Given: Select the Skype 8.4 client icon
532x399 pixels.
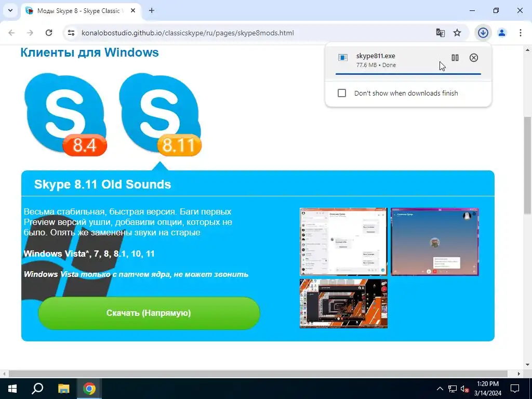Looking at the screenshot, I should 65,114.
